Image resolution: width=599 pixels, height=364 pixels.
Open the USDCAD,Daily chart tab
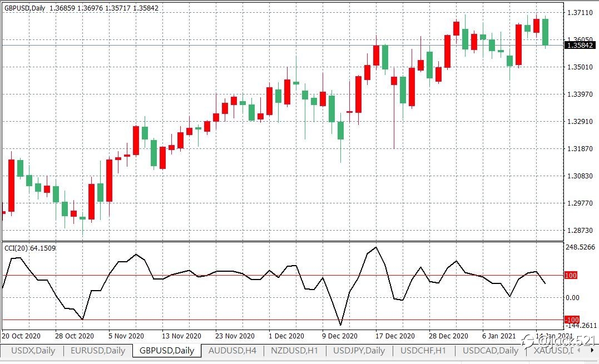tap(491, 350)
